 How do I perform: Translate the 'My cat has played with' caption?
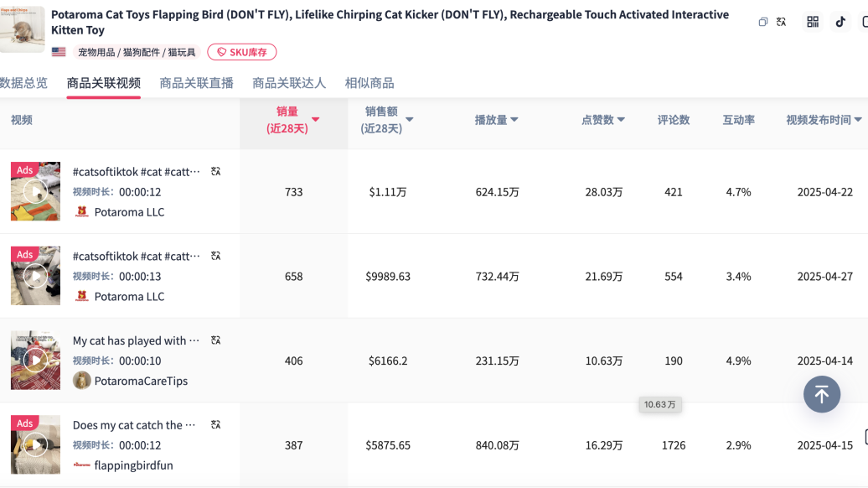(x=216, y=340)
